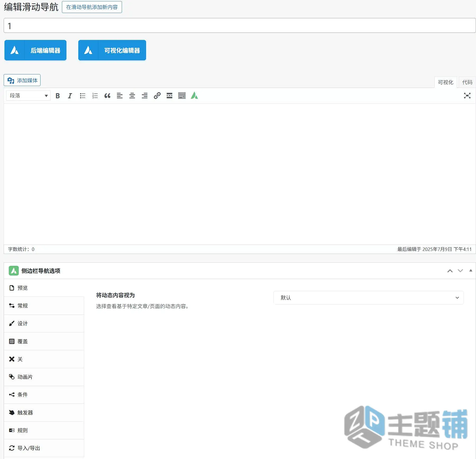476x459 pixels.
Task: Click the 在滑动导航添加新内容 button
Action: pos(92,7)
